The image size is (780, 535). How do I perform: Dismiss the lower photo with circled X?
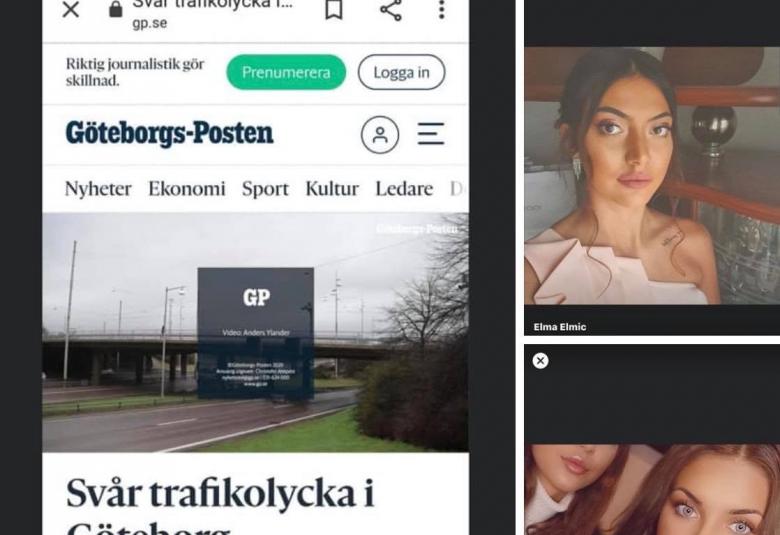tap(540, 361)
